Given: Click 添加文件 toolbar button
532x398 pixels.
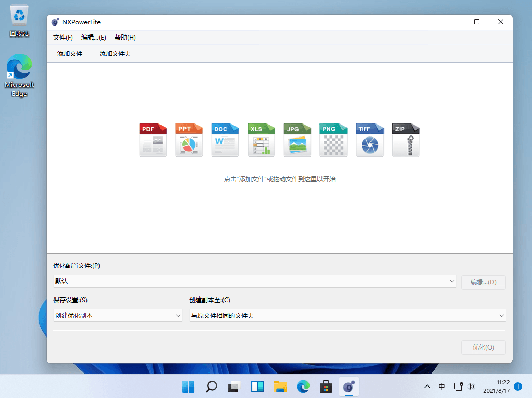Looking at the screenshot, I should point(69,54).
